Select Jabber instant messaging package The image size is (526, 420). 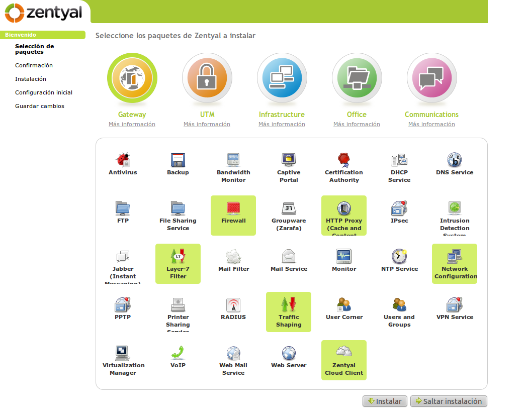(123, 263)
